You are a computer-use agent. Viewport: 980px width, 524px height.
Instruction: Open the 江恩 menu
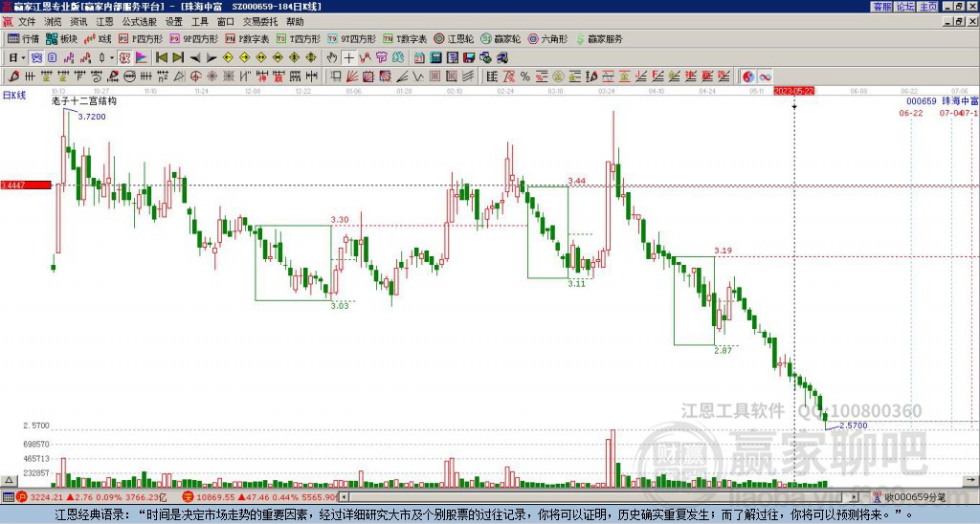(105, 22)
